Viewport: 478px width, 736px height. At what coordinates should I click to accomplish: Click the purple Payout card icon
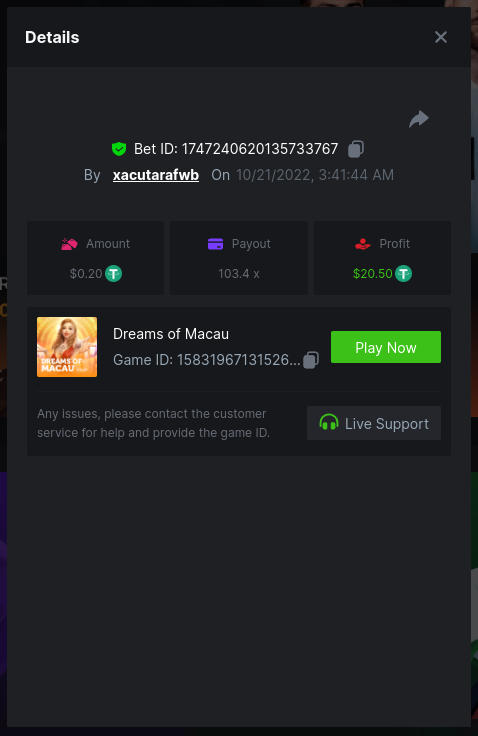(x=216, y=244)
